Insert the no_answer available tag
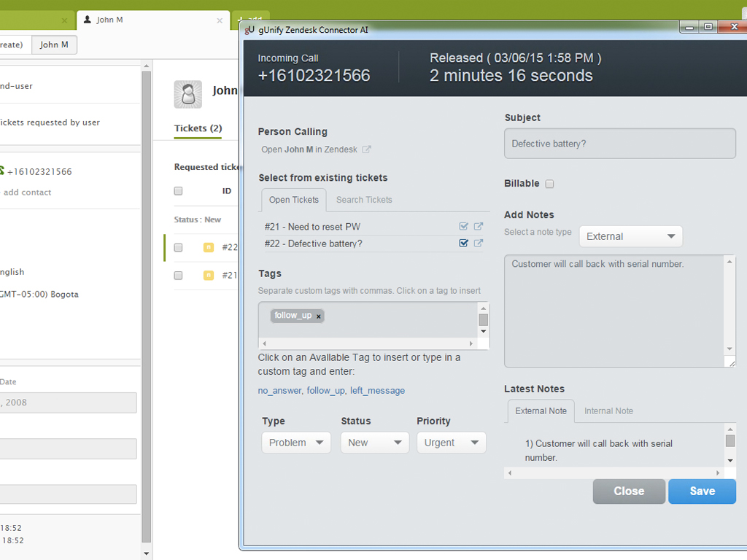The width and height of the screenshot is (747, 560). (x=279, y=391)
